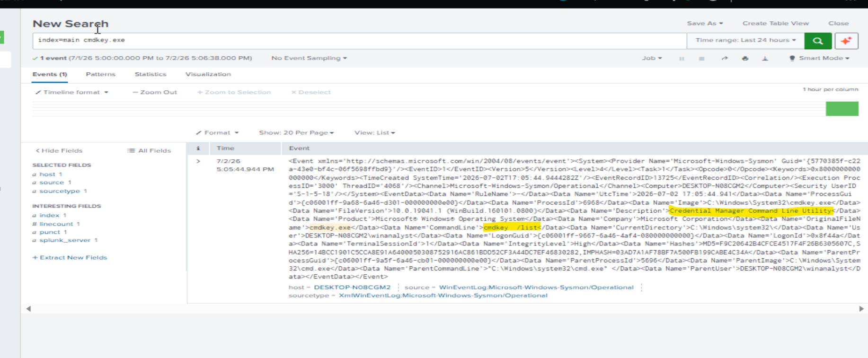Print the search results
Viewport: 868px width, 358px height.
coord(745,58)
